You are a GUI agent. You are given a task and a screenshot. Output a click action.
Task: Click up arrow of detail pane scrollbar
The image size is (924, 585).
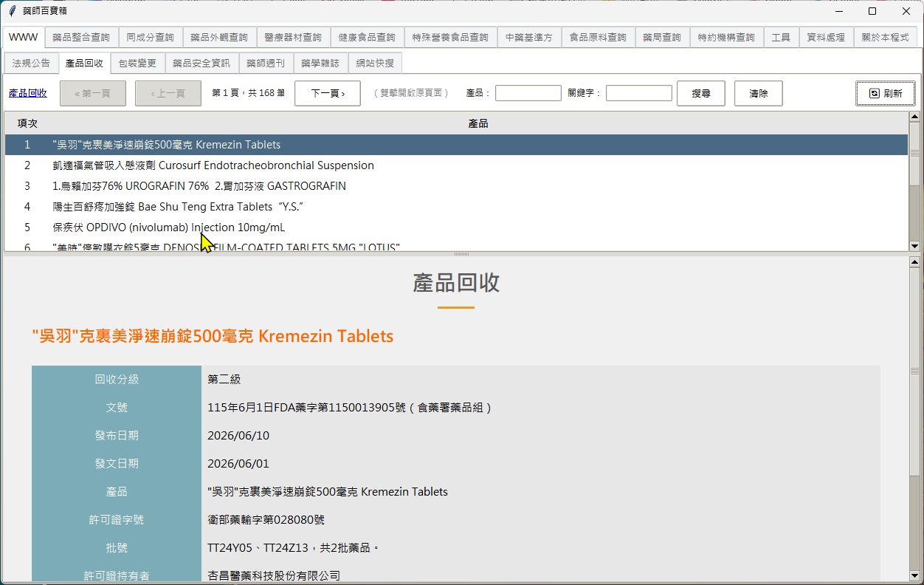coord(915,262)
